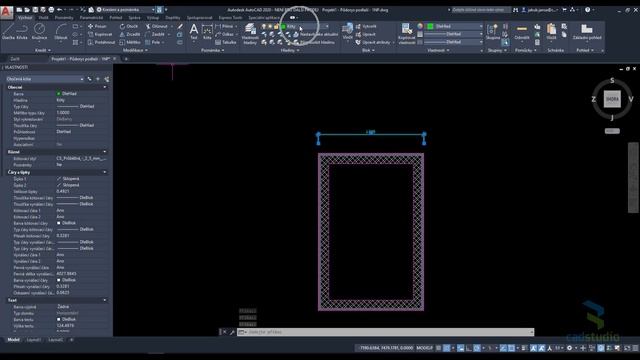Click the Undo arrow in quick access toolbar
This screenshot has width=640, height=360.
[60, 9]
